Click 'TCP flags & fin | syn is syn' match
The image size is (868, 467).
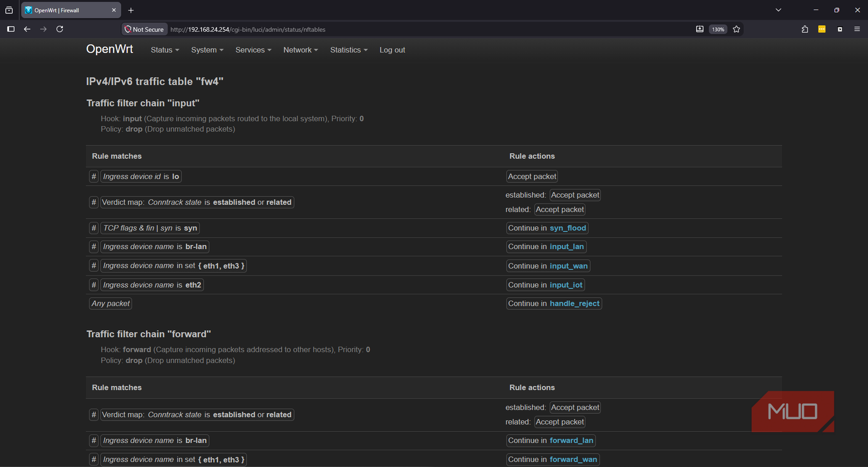[150, 228]
